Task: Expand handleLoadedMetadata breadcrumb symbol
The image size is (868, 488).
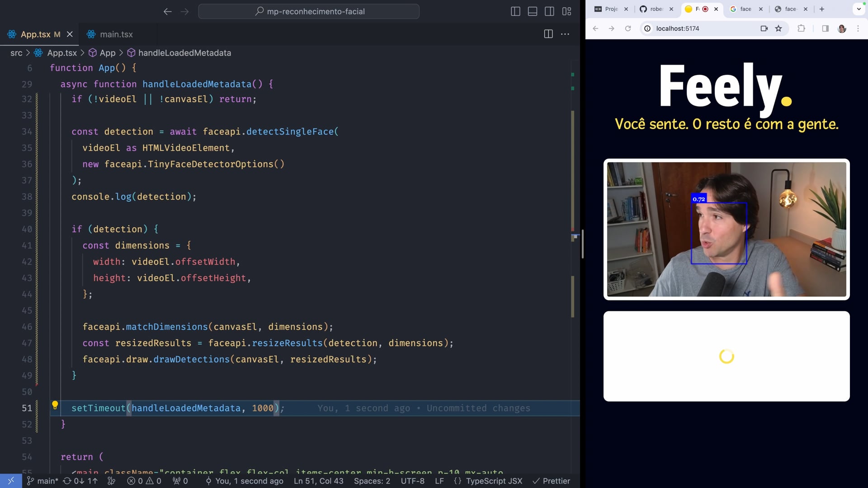Action: point(184,53)
